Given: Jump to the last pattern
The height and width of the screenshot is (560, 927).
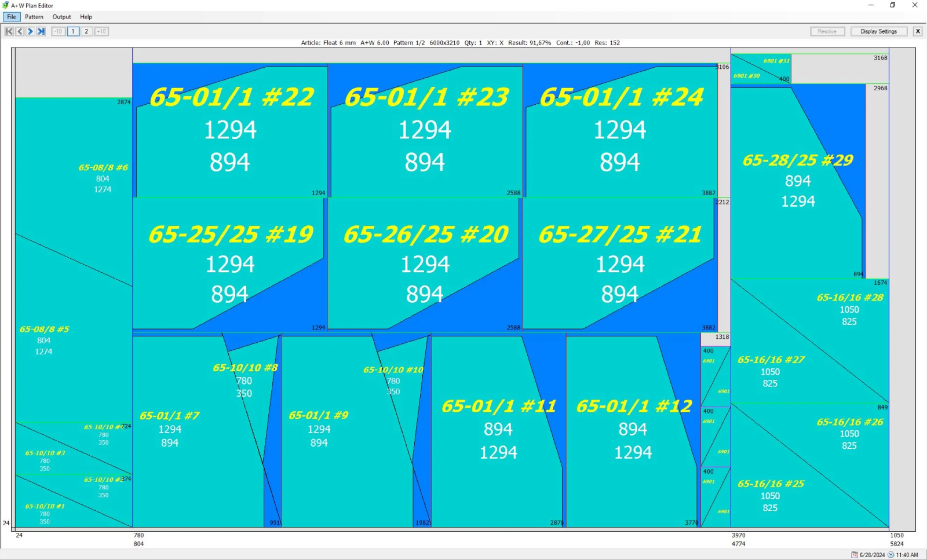Looking at the screenshot, I should (41, 31).
